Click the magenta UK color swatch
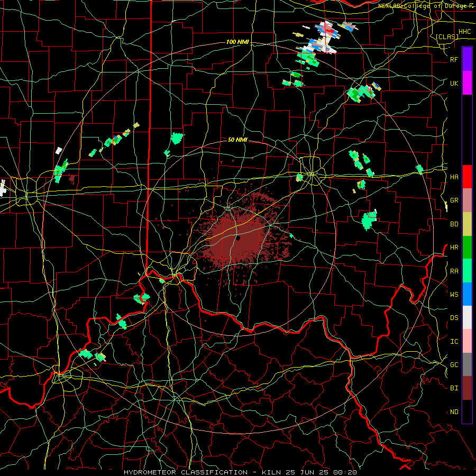This screenshot has width=476, height=476. 467,83
